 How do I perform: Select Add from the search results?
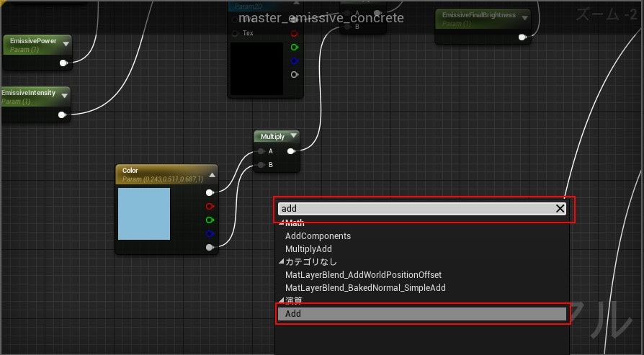tap(422, 313)
